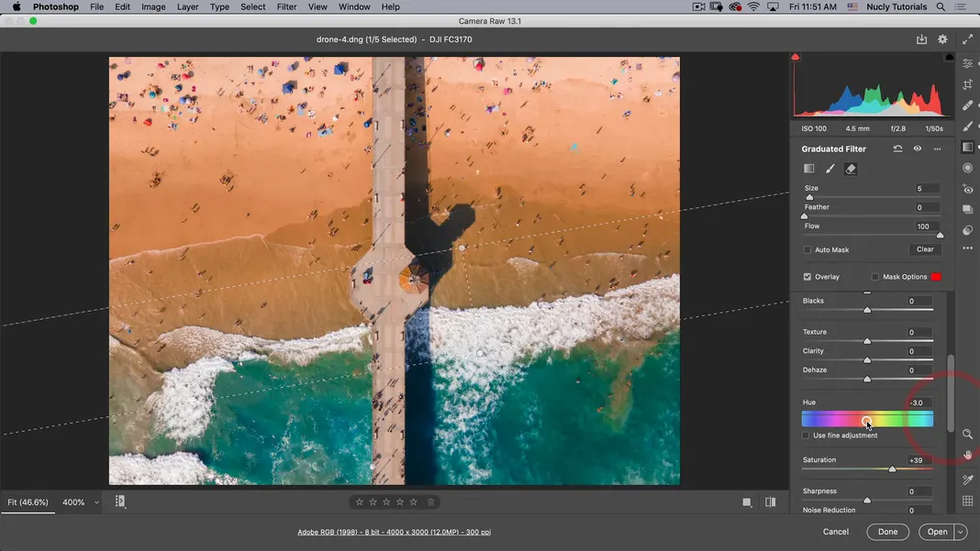Open the Layer menu
980x551 pixels.
[x=187, y=6]
